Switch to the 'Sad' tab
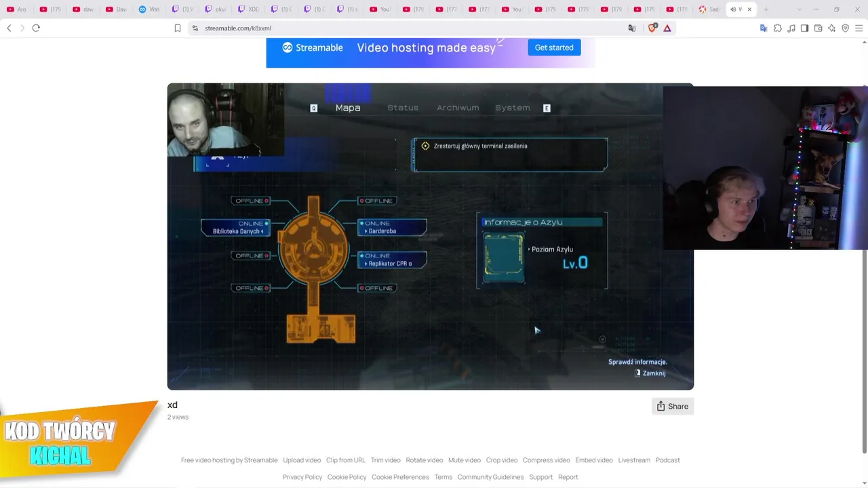Viewport: 868px width, 488px height. click(x=709, y=9)
